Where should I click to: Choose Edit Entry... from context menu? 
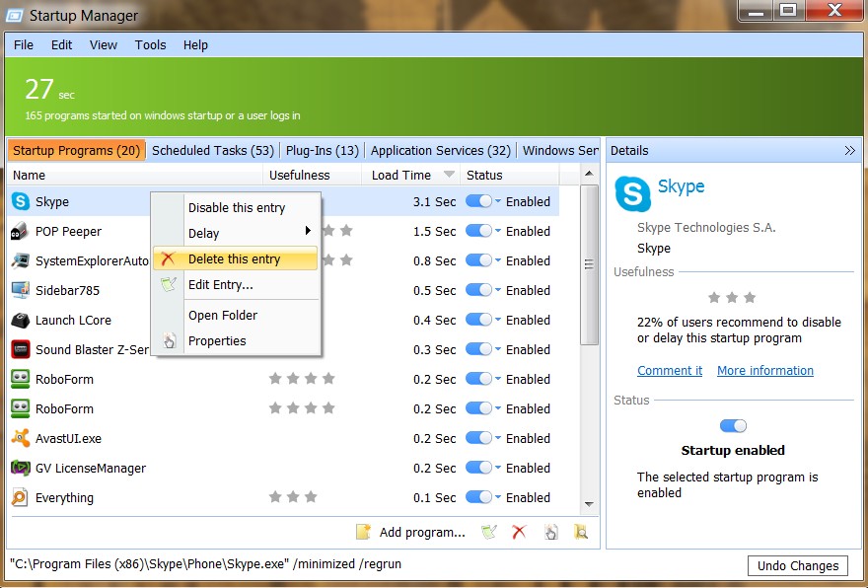[x=237, y=284]
